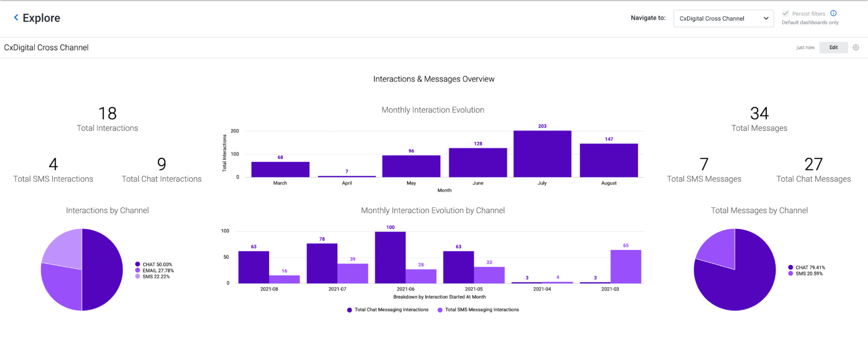868x341 pixels.
Task: Open the CxDigital Cross Channel dropdown
Action: (723, 18)
